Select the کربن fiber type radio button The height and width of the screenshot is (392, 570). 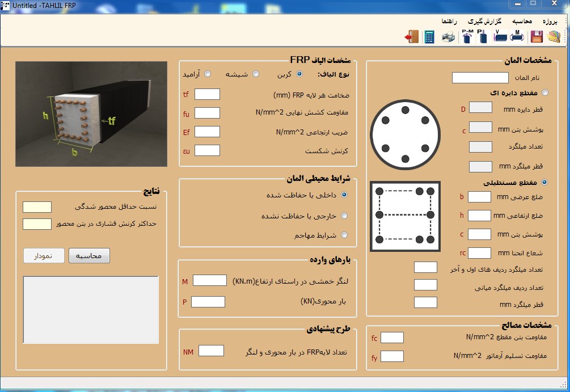299,74
